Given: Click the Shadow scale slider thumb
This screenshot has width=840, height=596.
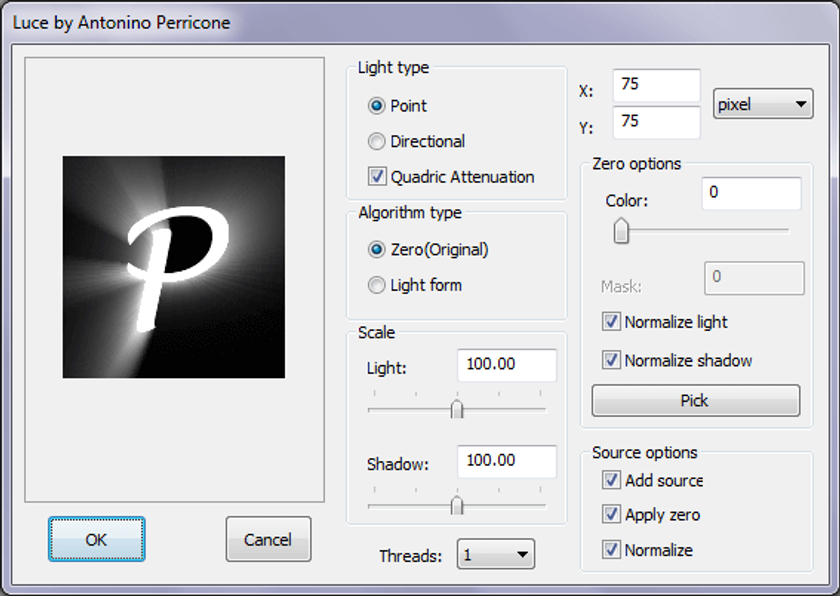Looking at the screenshot, I should point(457,505).
